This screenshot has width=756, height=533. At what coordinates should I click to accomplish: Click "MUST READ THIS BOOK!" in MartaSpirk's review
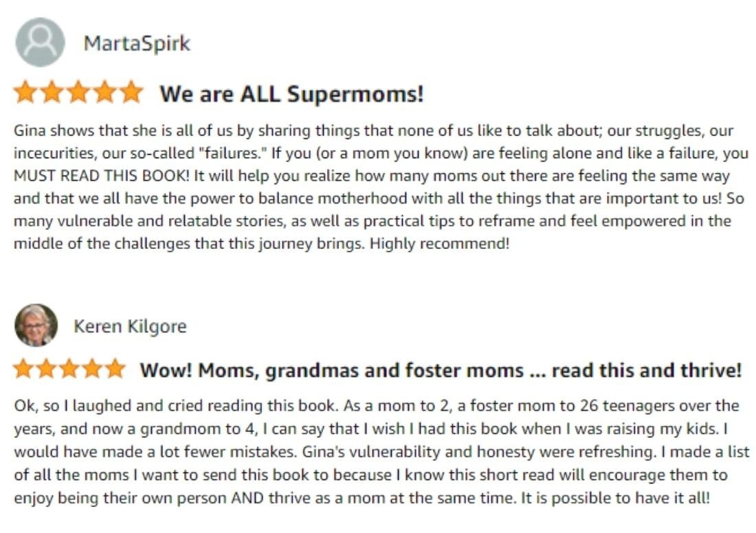point(102,175)
